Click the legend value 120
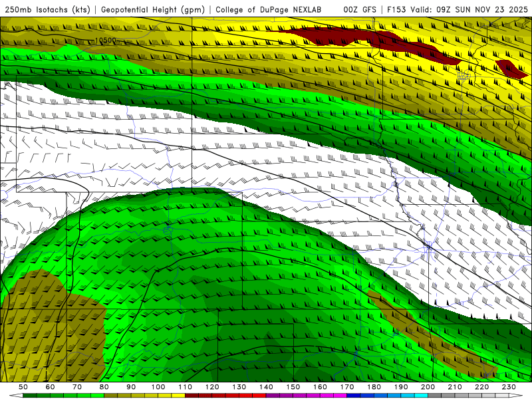Viewport: 532px width, 399px height. pos(212,387)
